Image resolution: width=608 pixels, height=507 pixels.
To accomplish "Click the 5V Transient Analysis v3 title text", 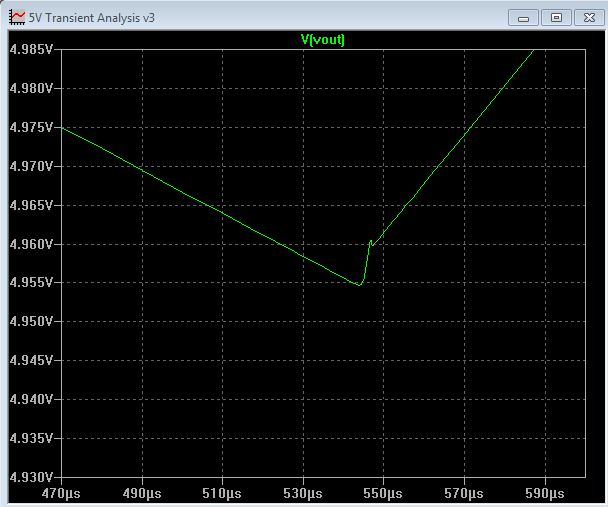I will click(x=92, y=18).
